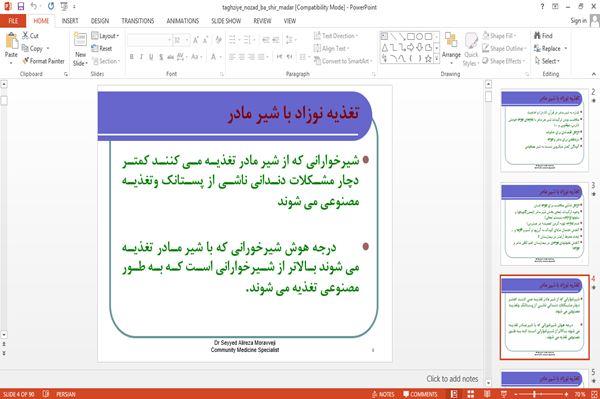
Task: Open the FILE tab
Action: pyautogui.click(x=13, y=21)
